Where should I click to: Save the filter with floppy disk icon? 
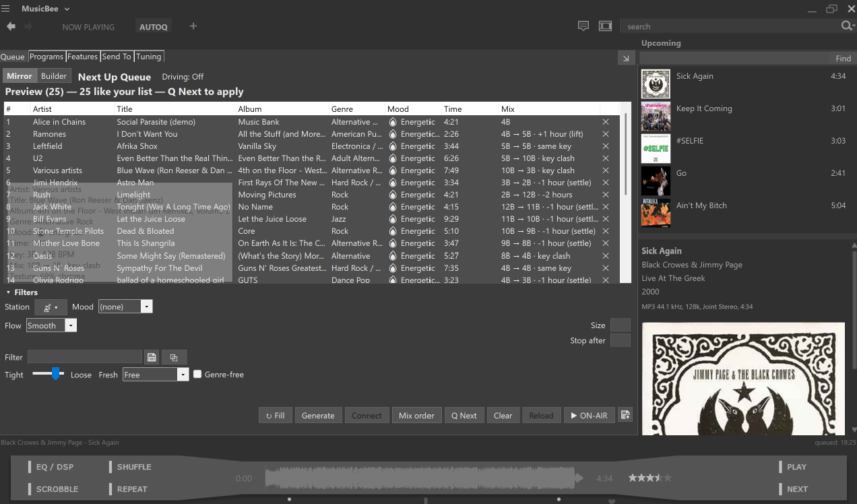(x=152, y=358)
